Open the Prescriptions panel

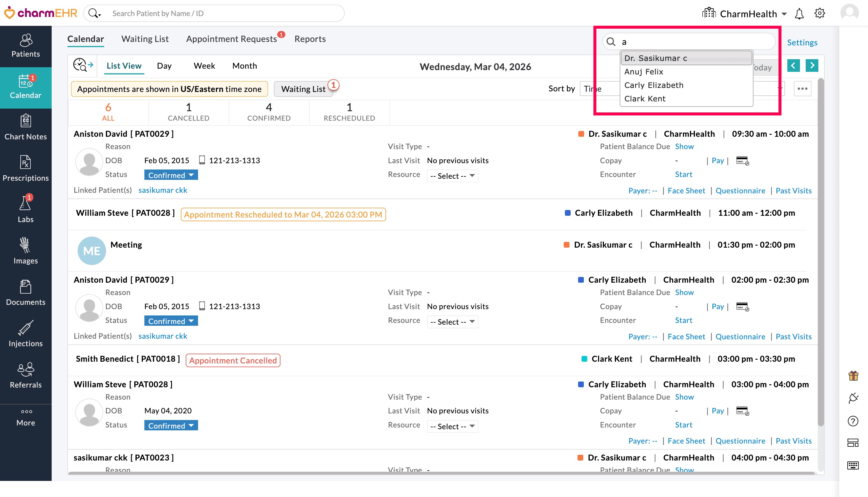coord(26,169)
